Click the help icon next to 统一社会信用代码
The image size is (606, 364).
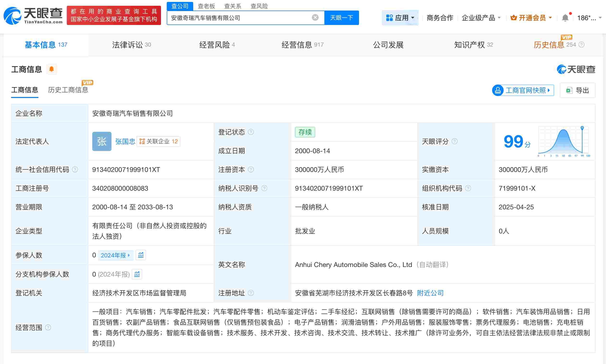(x=75, y=170)
